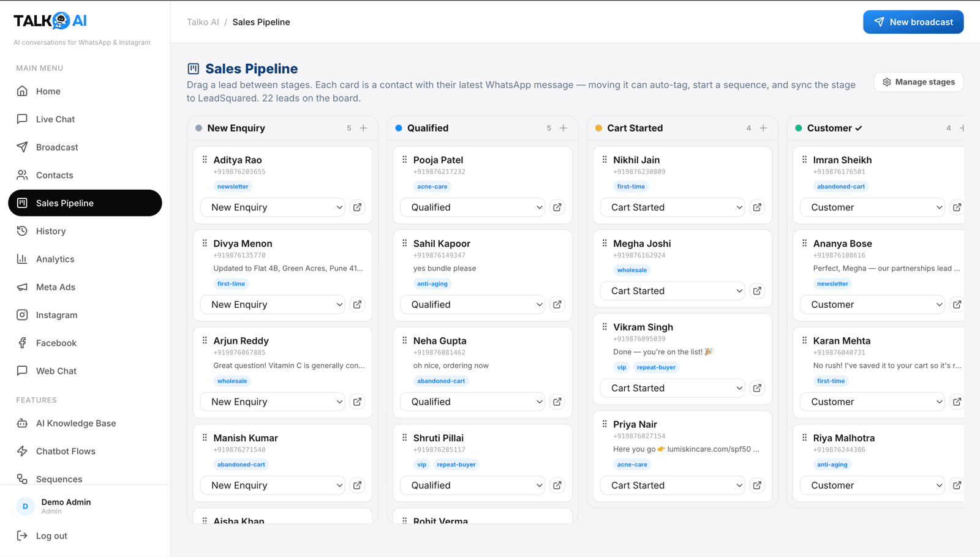This screenshot has width=980, height=557.
Task: Open Home in main menu
Action: (85, 91)
